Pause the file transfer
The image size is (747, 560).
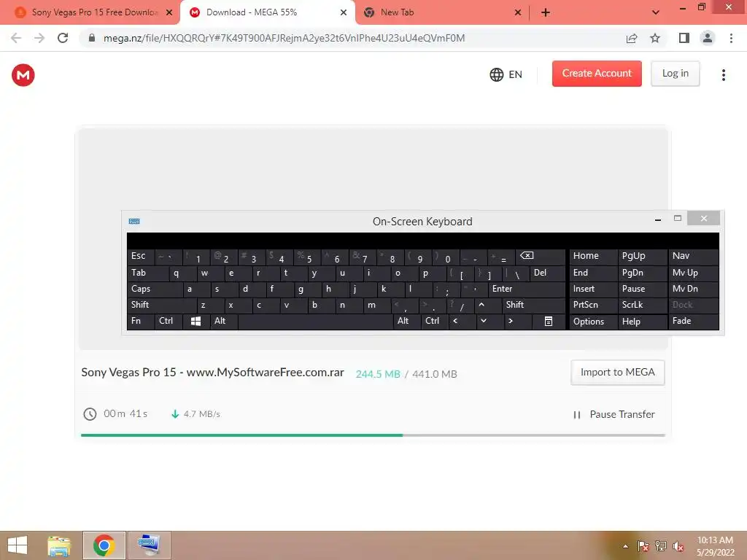614,414
